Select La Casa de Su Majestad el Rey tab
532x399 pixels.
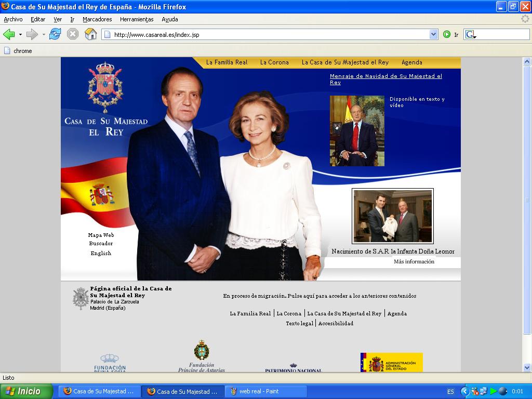pos(345,62)
